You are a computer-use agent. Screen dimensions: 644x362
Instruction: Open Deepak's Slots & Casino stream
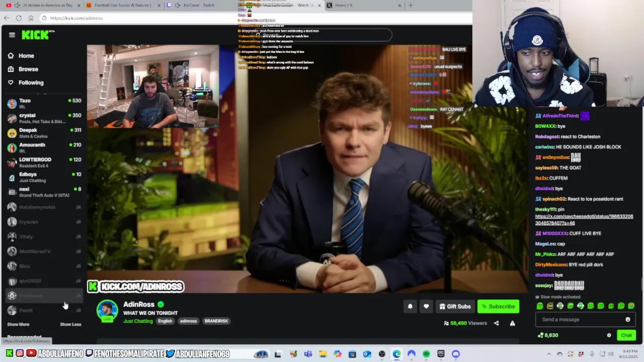point(44,133)
